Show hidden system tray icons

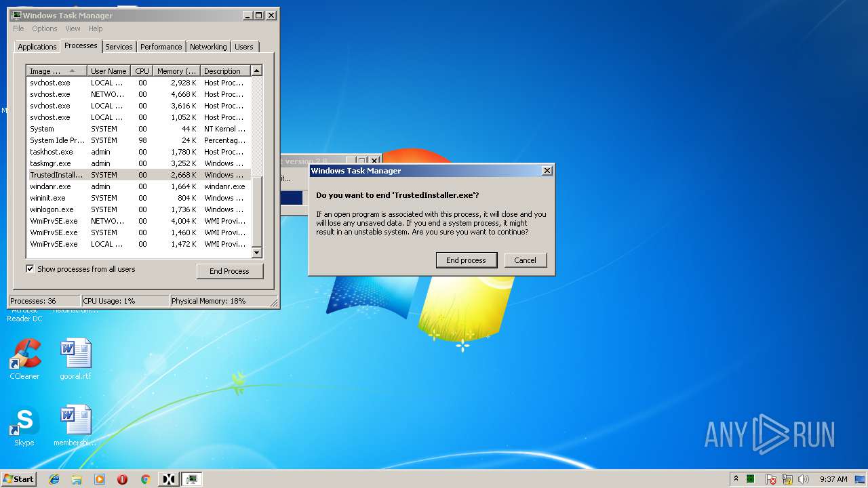point(736,479)
